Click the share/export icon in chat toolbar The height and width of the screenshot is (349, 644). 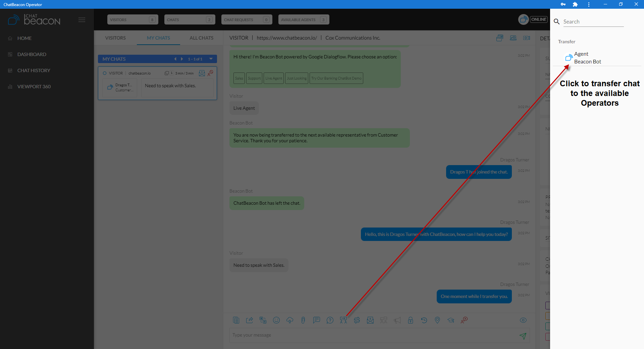pyautogui.click(x=250, y=320)
